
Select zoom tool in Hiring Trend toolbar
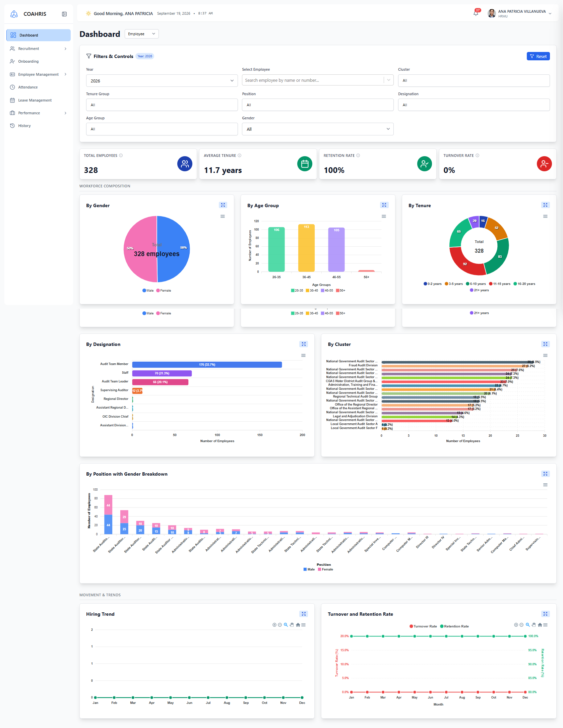[x=286, y=625]
